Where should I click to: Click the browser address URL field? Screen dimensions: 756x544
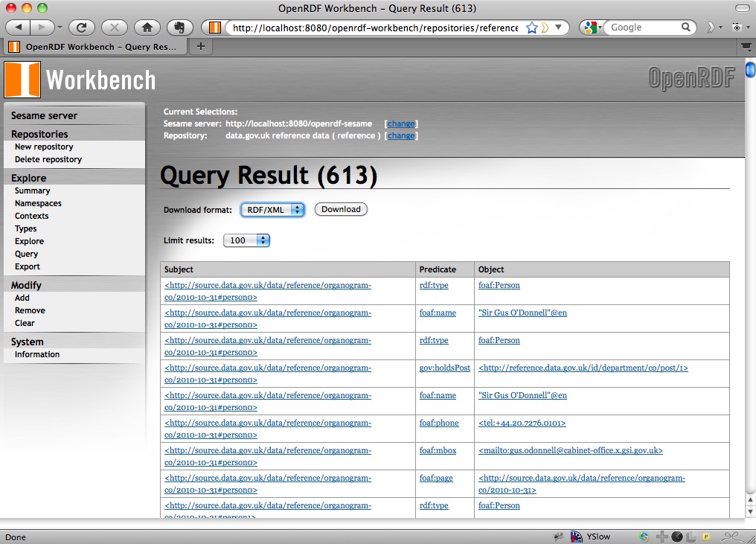(x=375, y=28)
